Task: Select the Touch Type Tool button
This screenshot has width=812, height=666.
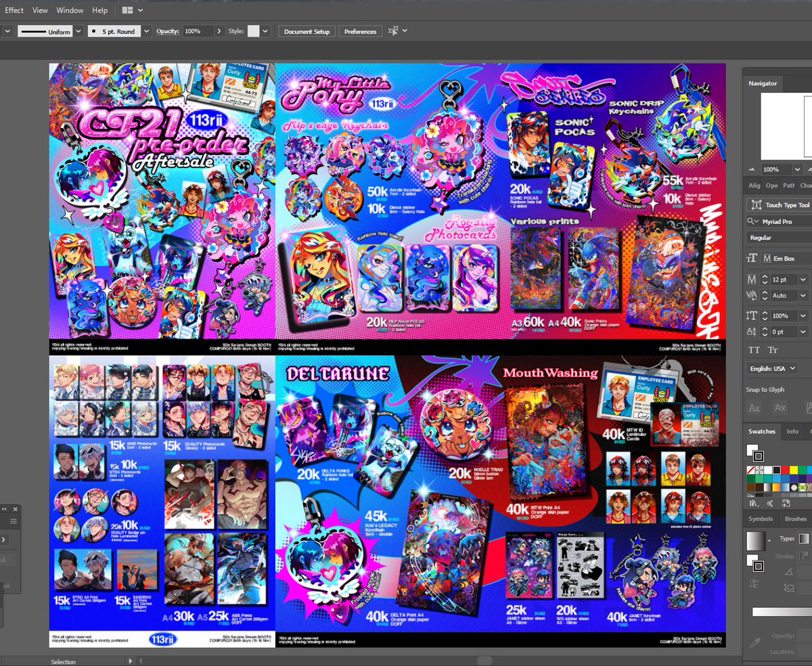Action: 778,205
